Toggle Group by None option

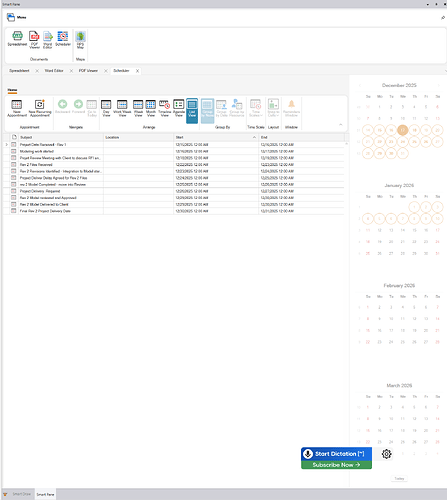[207, 111]
